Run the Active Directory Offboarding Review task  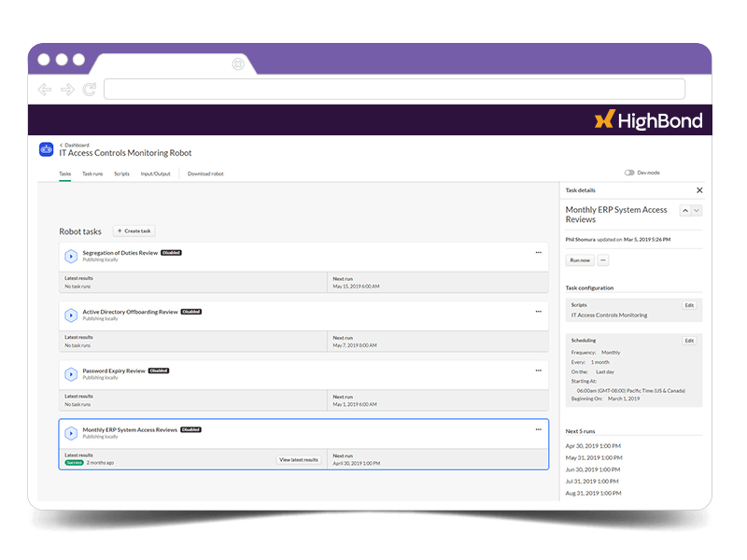tap(71, 315)
